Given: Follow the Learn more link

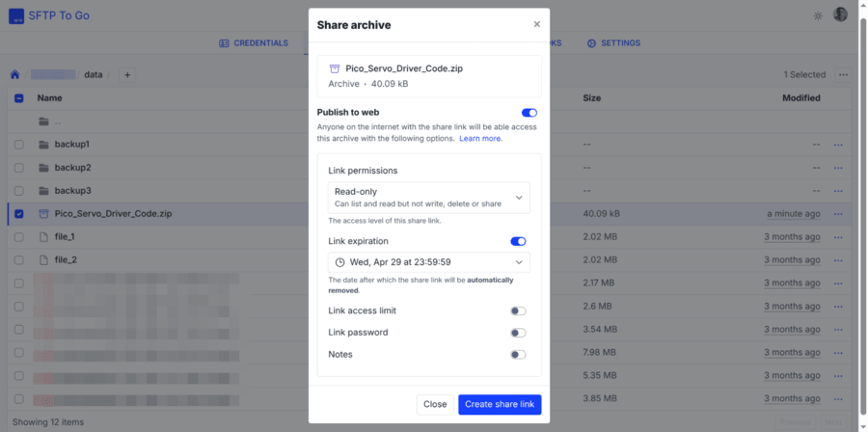Looking at the screenshot, I should click(x=480, y=139).
